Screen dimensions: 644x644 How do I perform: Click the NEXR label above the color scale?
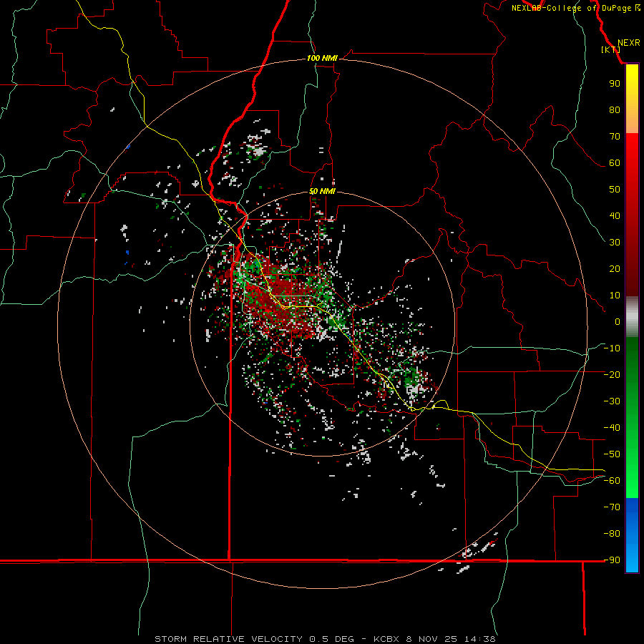[628, 43]
